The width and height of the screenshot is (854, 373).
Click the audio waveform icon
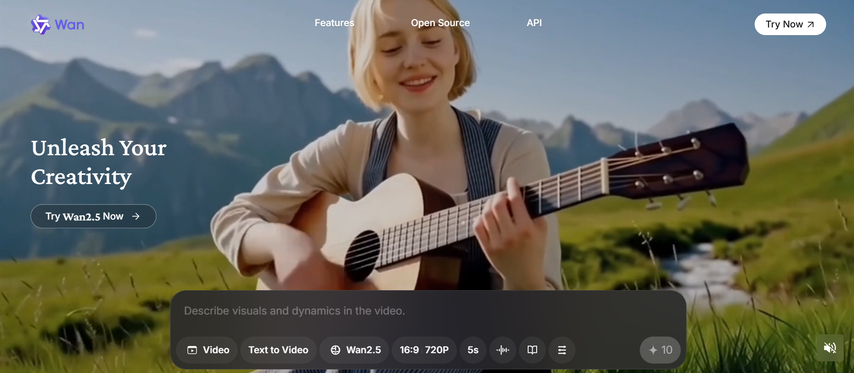tap(503, 350)
